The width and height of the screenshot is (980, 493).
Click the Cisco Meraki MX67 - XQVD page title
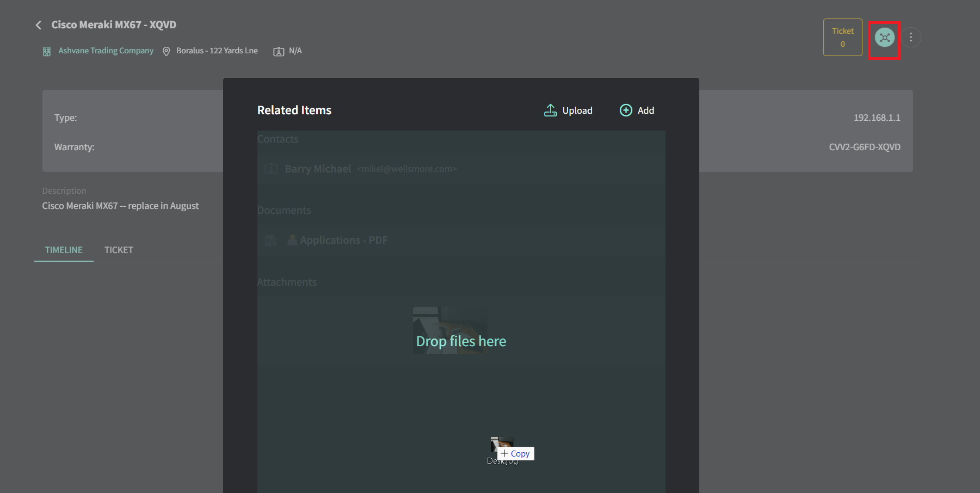[x=114, y=24]
